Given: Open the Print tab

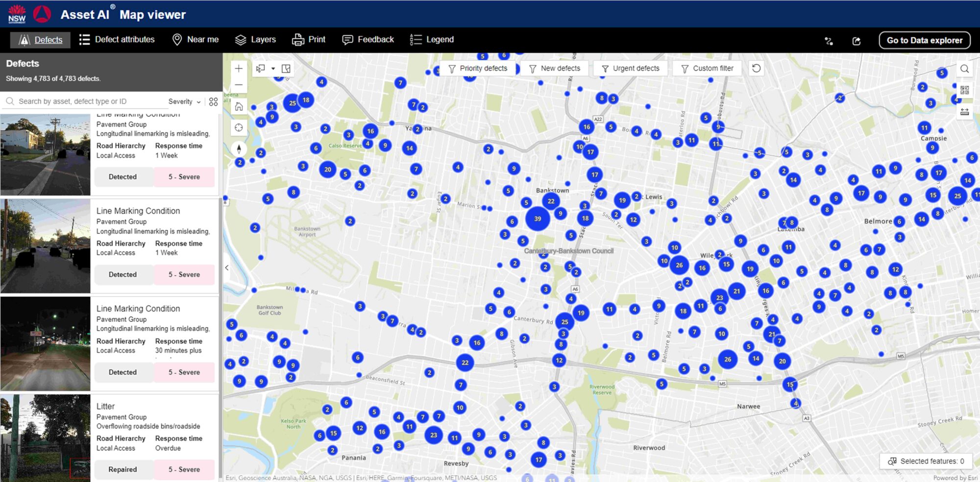Looking at the screenshot, I should (309, 40).
